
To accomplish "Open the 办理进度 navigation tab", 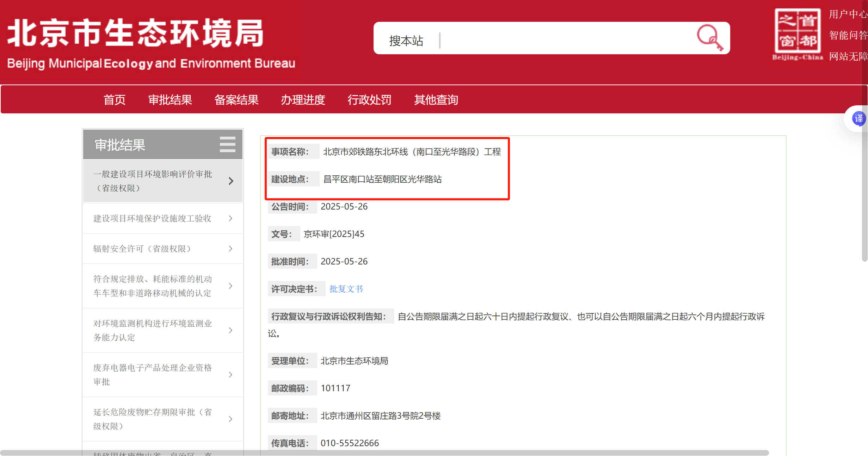I will tap(303, 100).
